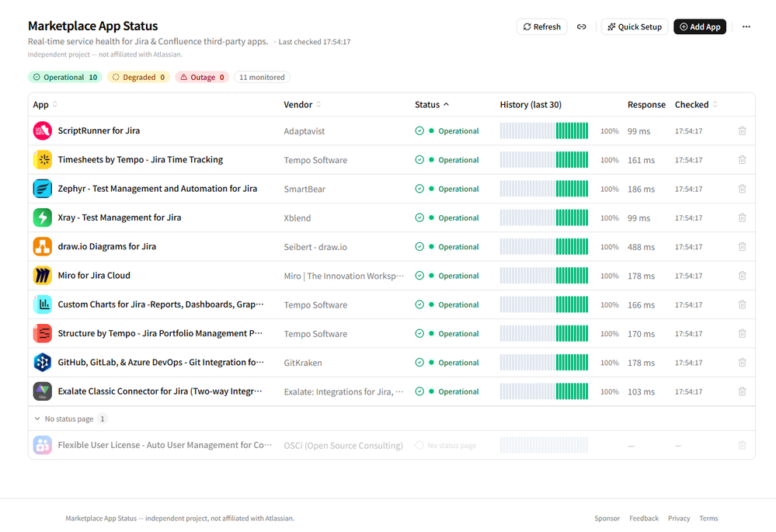Delete the Flexible User License row

point(743,445)
